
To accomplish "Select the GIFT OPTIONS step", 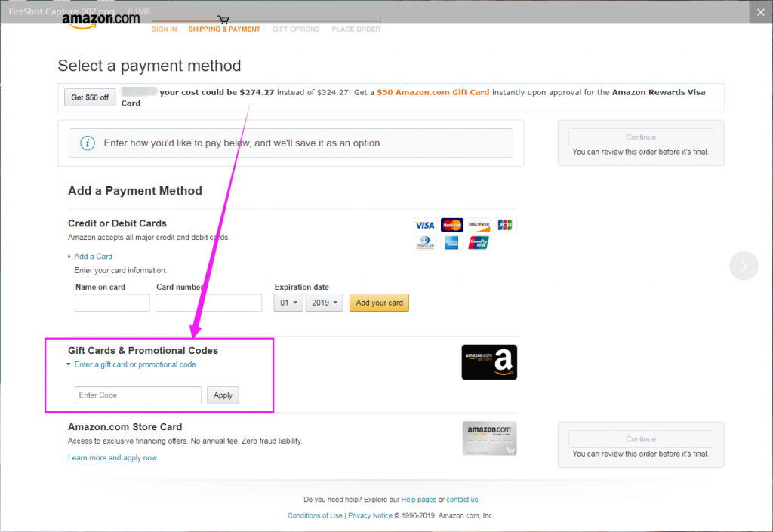I will pyautogui.click(x=296, y=29).
